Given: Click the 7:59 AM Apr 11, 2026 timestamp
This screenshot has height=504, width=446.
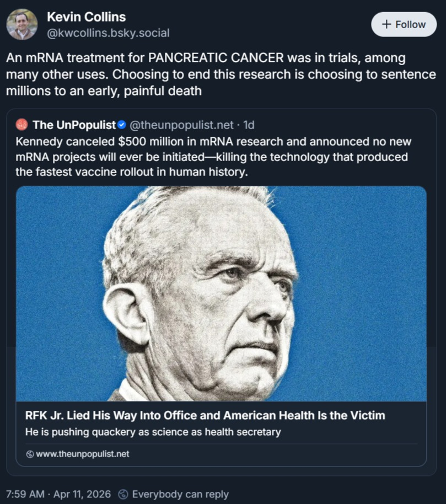Looking at the screenshot, I should point(58,494).
